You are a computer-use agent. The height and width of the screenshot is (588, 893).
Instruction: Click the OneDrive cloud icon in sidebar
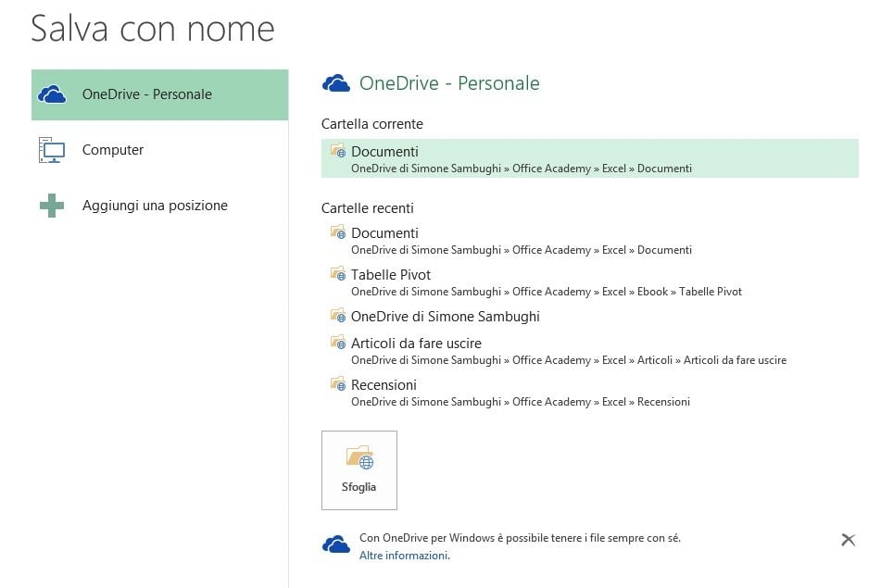52,94
